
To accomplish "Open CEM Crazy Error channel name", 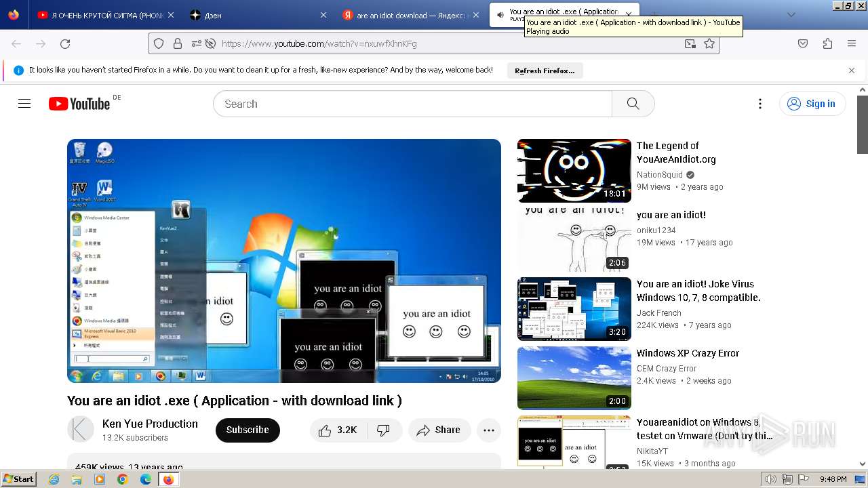I will click(x=667, y=369).
